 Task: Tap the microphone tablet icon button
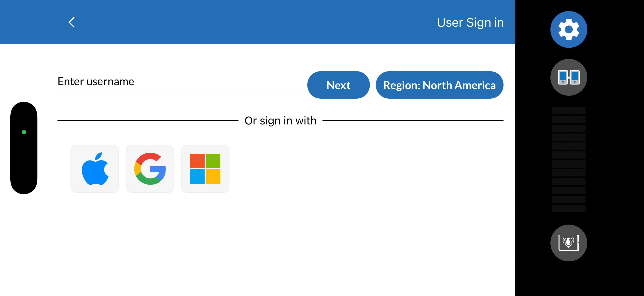[x=569, y=243]
